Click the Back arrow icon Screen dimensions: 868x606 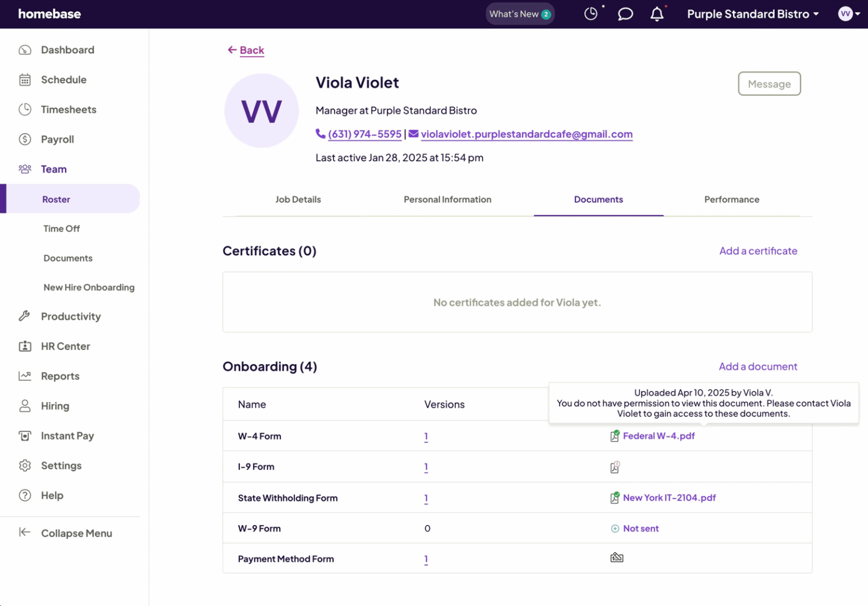click(232, 50)
